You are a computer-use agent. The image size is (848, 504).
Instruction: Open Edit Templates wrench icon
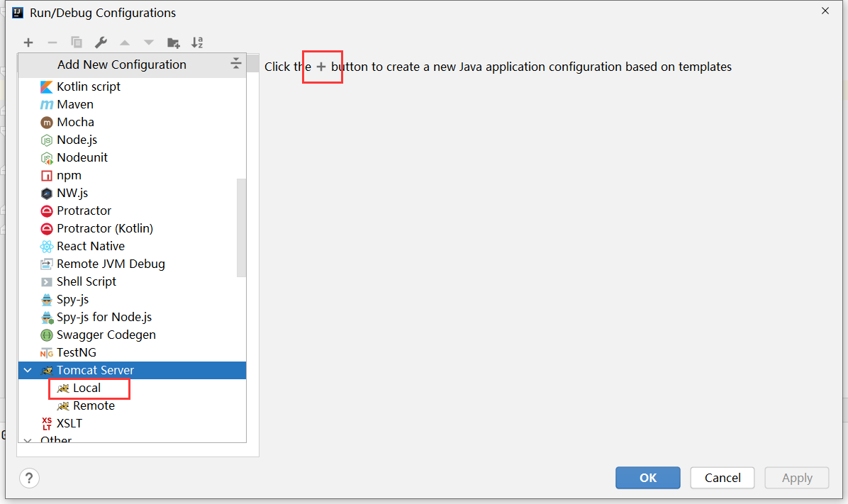101,43
